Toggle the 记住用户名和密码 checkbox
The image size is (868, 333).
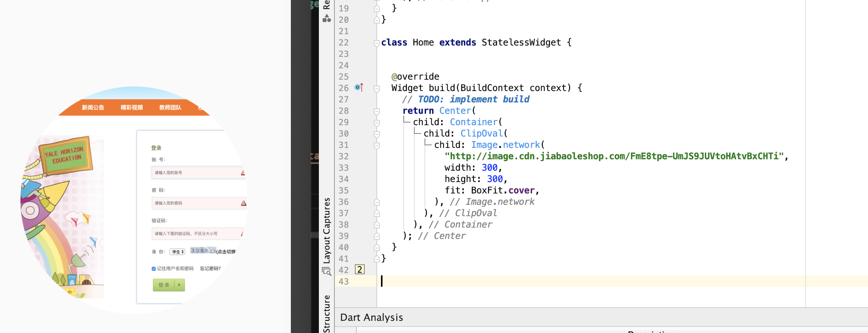(x=154, y=269)
